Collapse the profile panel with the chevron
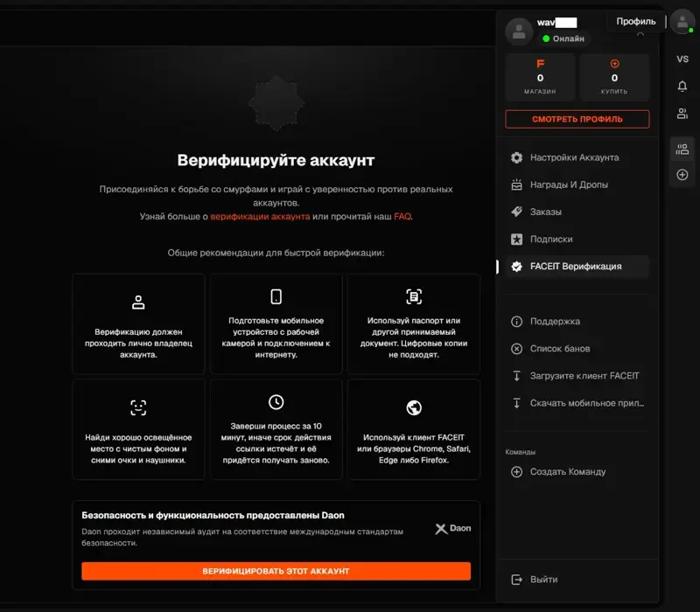 640,34
